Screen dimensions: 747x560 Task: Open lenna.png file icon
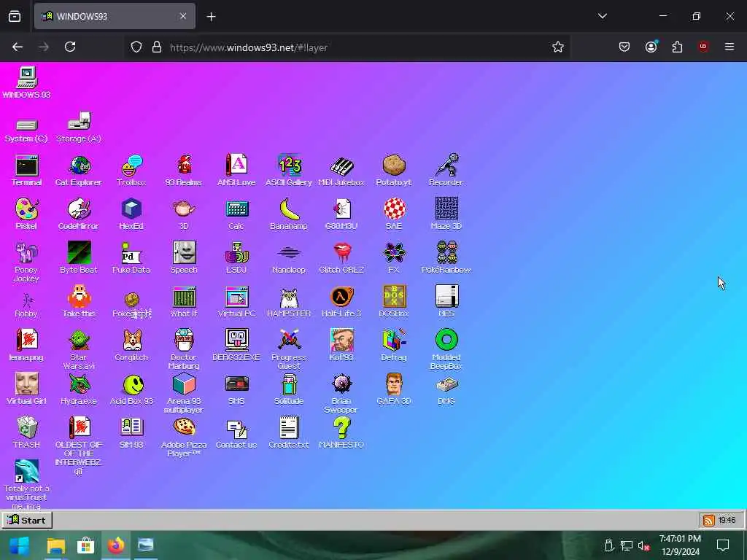click(x=27, y=341)
